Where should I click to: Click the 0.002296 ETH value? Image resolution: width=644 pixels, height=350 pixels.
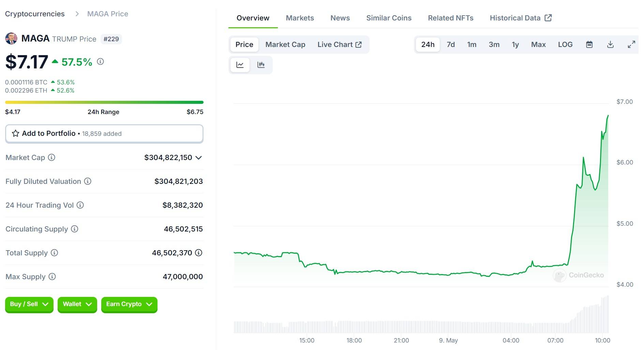26,91
